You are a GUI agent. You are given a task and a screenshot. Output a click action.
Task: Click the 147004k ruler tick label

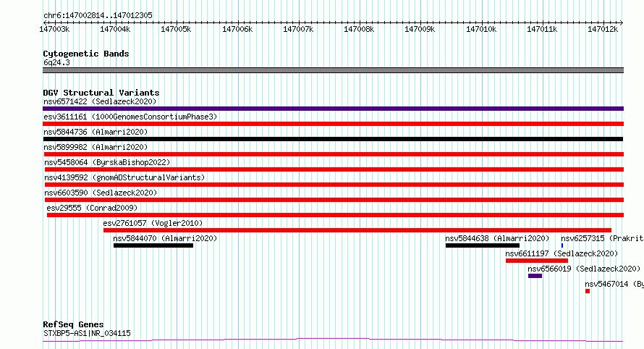[x=115, y=30]
